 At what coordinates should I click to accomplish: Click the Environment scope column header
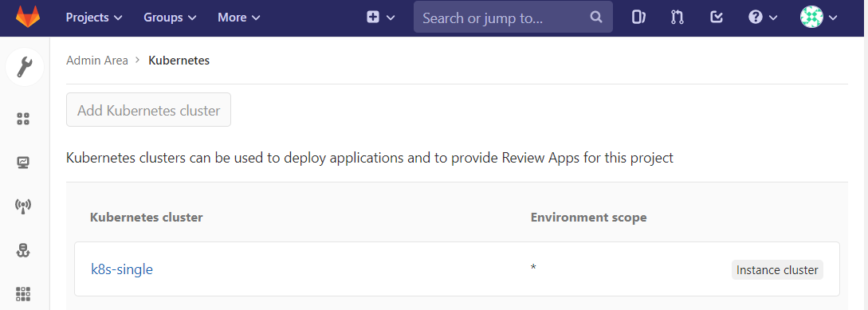click(x=588, y=218)
